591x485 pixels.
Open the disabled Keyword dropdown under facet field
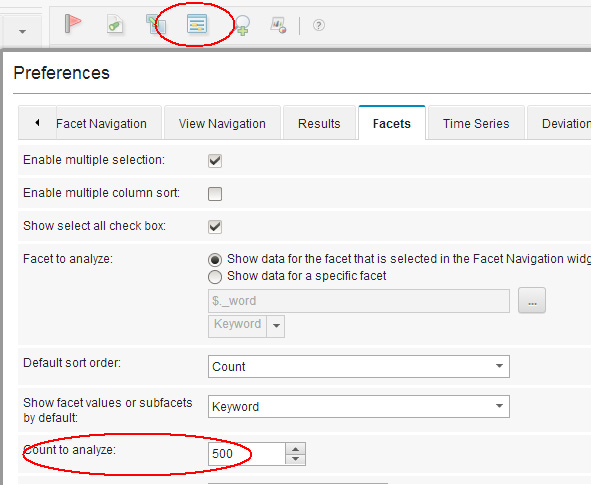pos(246,326)
